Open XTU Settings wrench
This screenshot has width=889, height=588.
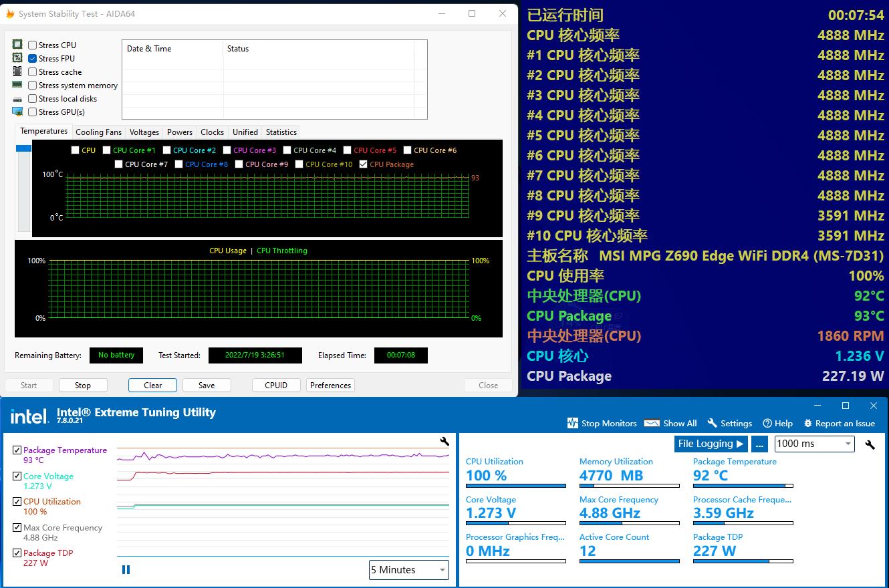coord(713,423)
